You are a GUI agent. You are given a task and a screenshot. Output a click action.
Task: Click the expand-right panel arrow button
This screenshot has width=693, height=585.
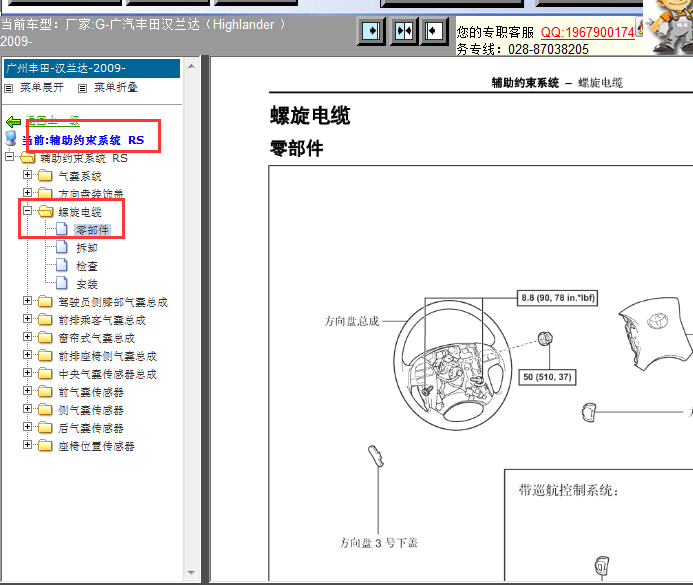(371, 31)
